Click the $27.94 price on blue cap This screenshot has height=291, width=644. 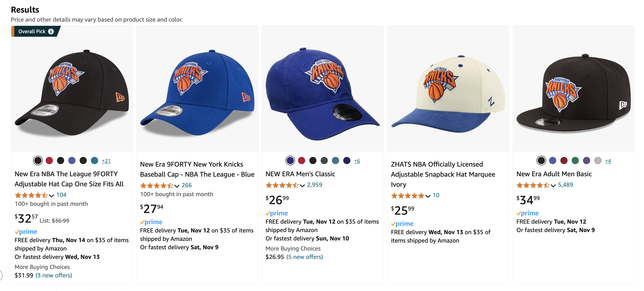[152, 209]
